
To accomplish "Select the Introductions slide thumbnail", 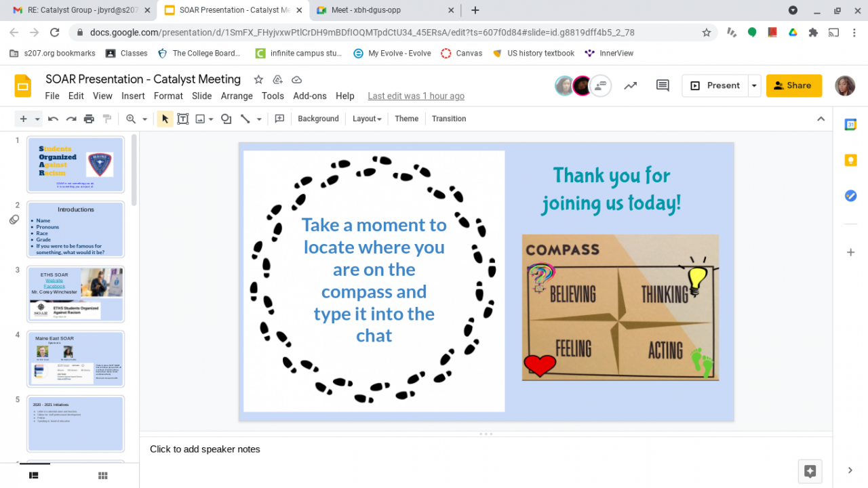I will pyautogui.click(x=75, y=230).
